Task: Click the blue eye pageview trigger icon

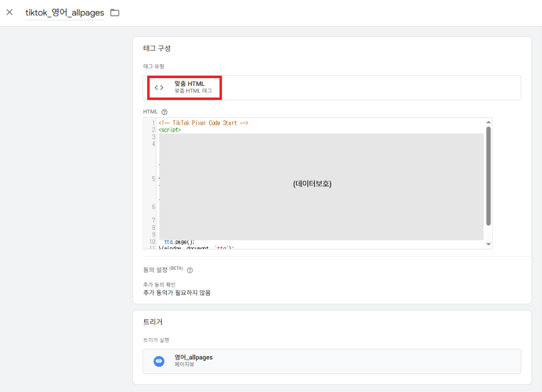Action: pos(159,361)
